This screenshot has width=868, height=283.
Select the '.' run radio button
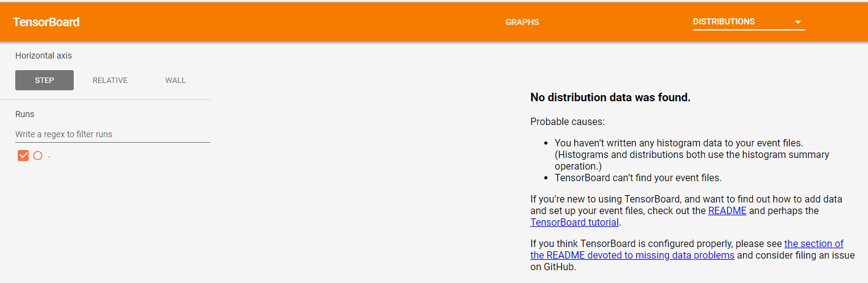click(38, 156)
